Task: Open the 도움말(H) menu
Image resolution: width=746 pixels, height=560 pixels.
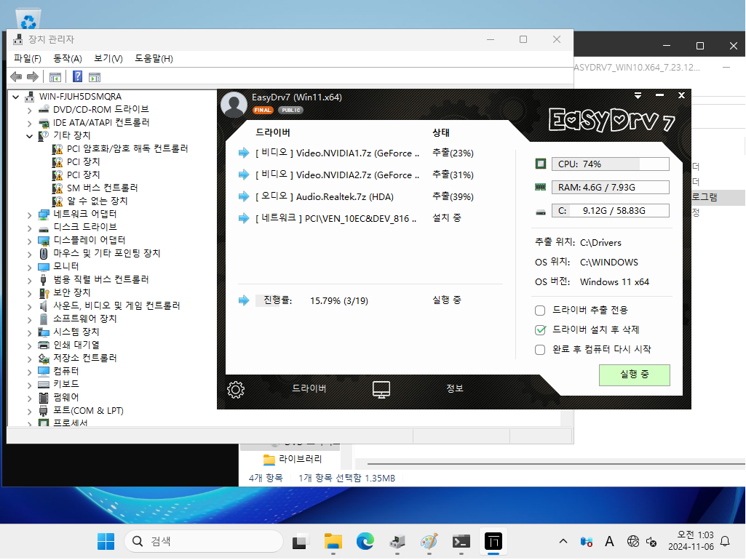Action: (x=154, y=58)
